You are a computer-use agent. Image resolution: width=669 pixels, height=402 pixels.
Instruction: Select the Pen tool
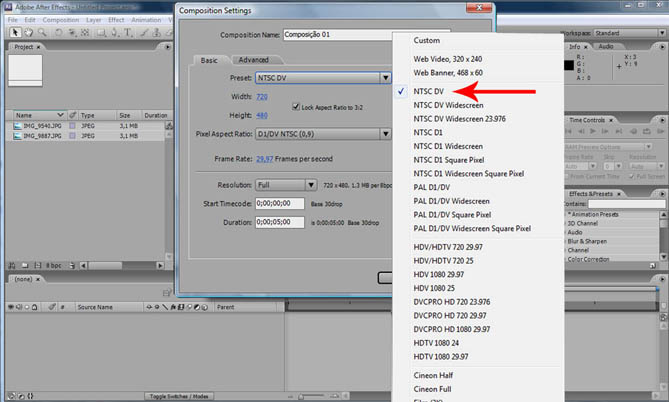coord(113,33)
